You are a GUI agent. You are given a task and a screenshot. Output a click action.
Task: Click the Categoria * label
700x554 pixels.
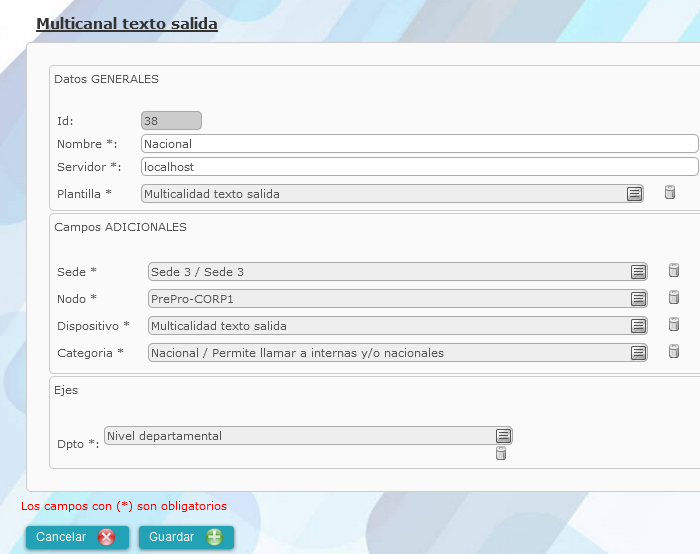[x=90, y=353]
